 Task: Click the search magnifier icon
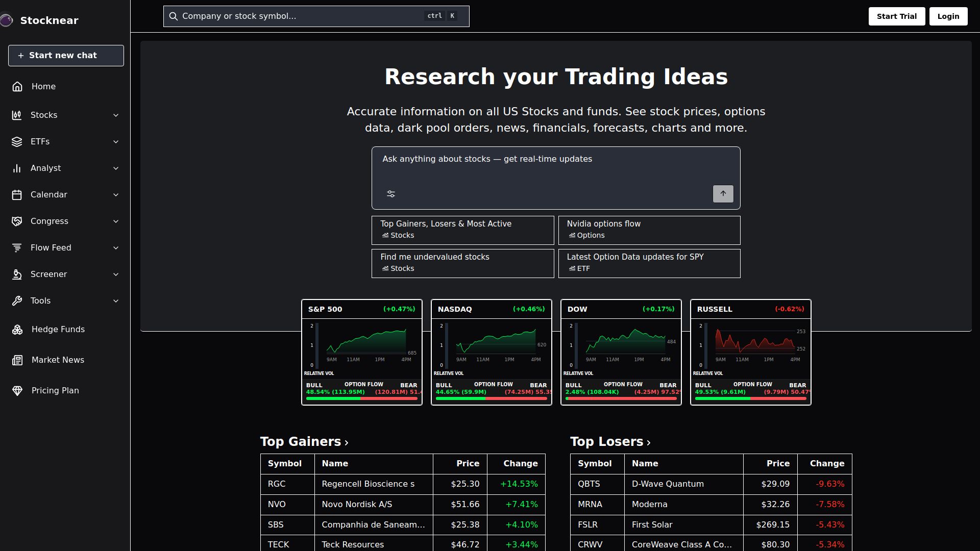pyautogui.click(x=174, y=16)
